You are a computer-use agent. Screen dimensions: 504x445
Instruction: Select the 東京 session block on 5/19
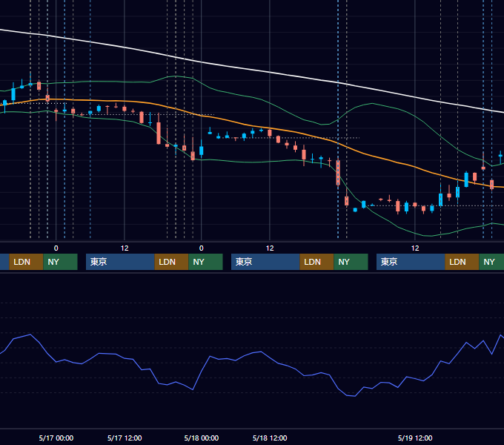411,262
